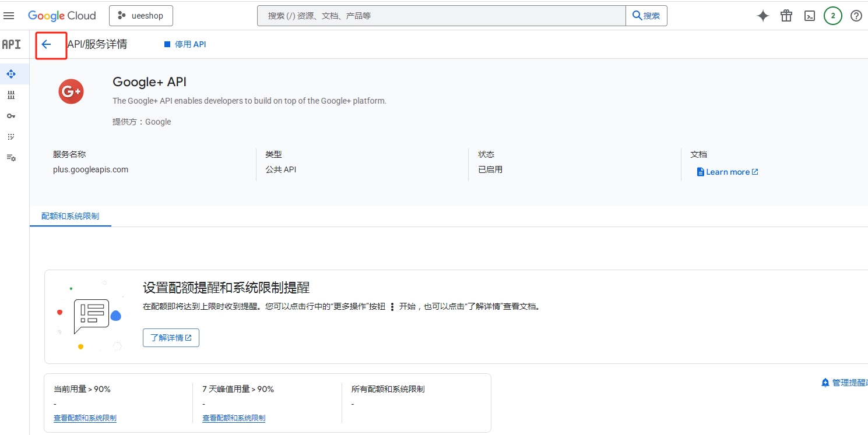This screenshot has height=435, width=868.
Task: Open 查看配额和系统限制 under 7 天峰值用量
Action: coord(234,418)
